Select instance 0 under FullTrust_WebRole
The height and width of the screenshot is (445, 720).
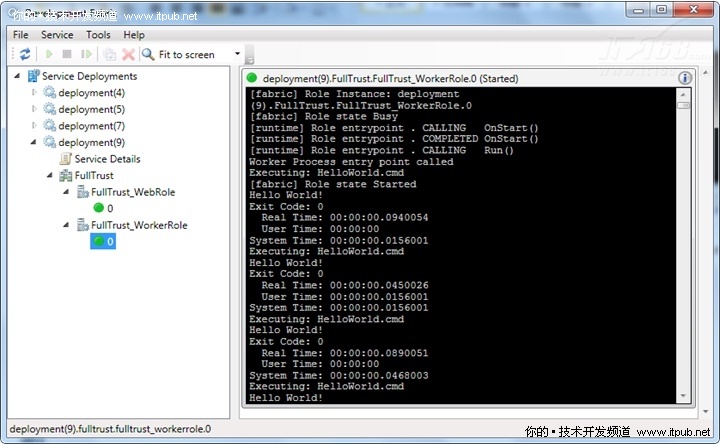click(x=103, y=208)
